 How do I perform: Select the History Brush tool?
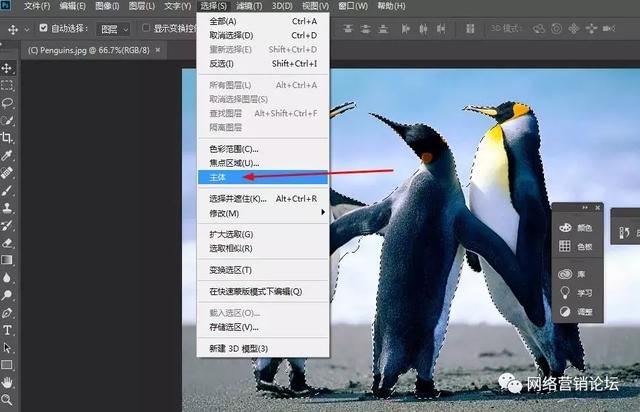[7, 225]
